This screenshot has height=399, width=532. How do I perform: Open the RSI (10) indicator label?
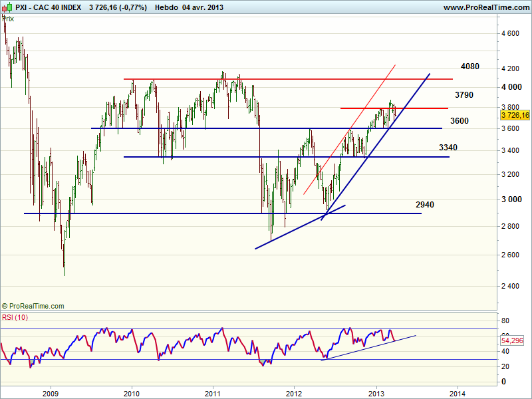(x=17, y=317)
